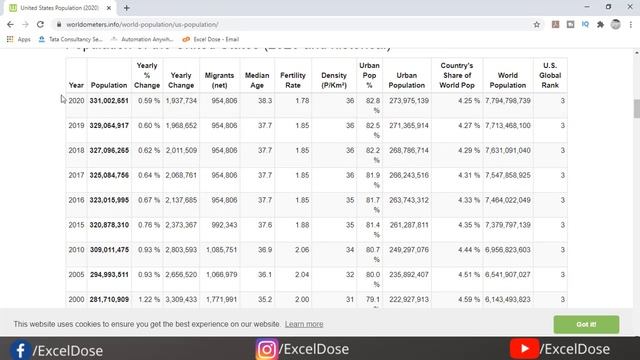Click the U.S. Global Rank header
Image resolution: width=640 pixels, height=360 pixels.
550,75
